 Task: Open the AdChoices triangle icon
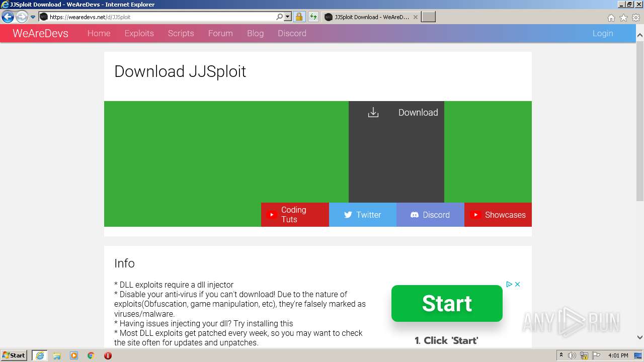pos(509,285)
